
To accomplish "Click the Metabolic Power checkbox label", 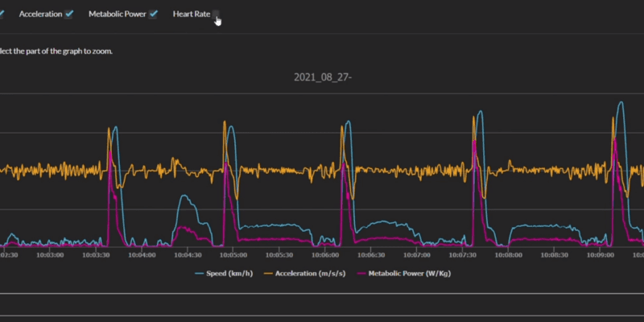I will click(117, 14).
